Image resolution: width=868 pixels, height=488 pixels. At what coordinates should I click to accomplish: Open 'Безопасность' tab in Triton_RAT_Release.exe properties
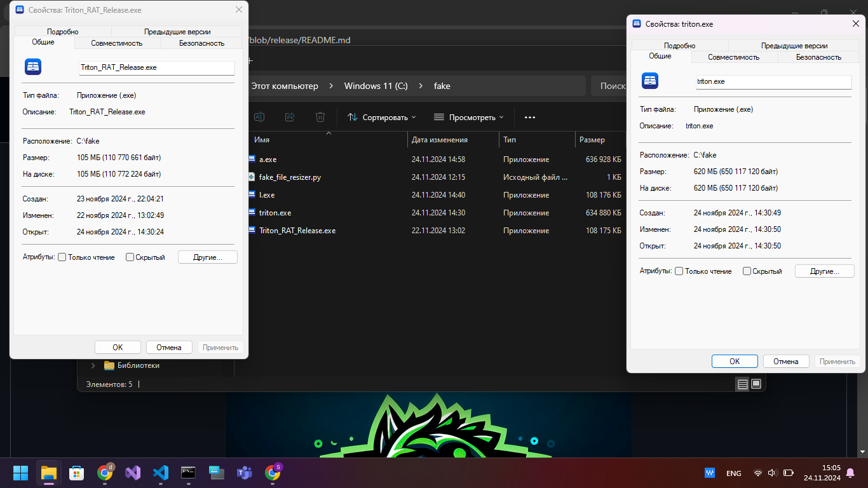(x=201, y=43)
